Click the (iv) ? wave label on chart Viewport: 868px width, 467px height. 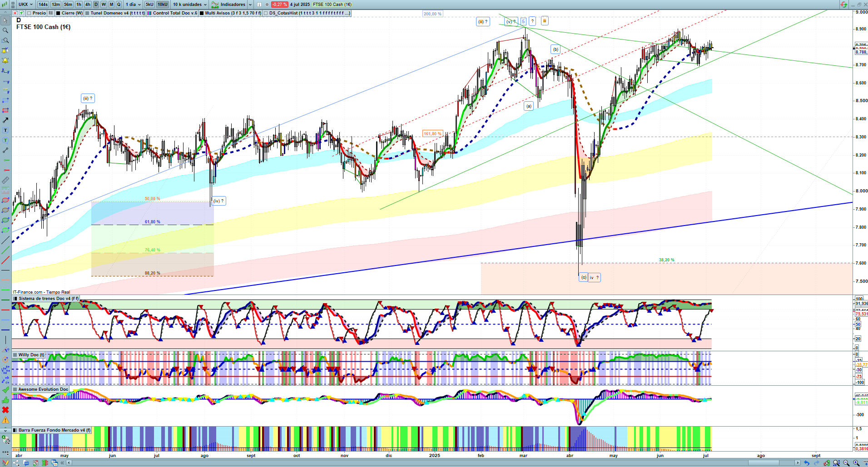[218, 201]
